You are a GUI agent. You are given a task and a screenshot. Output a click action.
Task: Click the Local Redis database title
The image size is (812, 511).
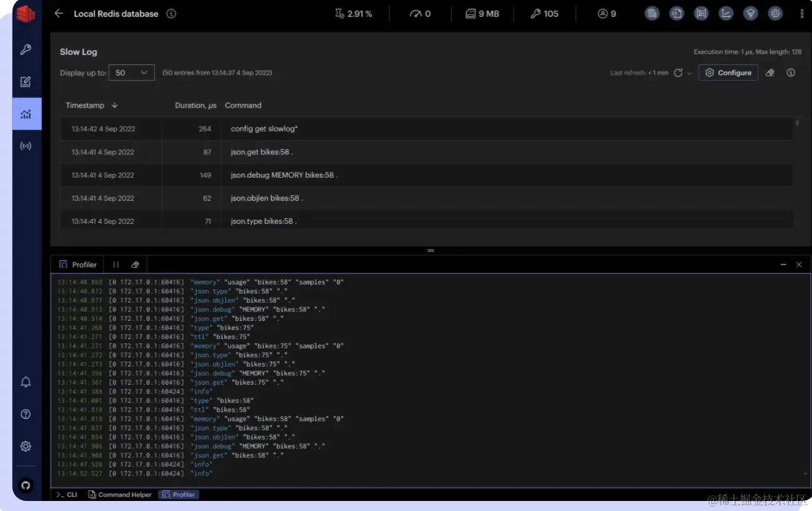pyautogui.click(x=116, y=14)
